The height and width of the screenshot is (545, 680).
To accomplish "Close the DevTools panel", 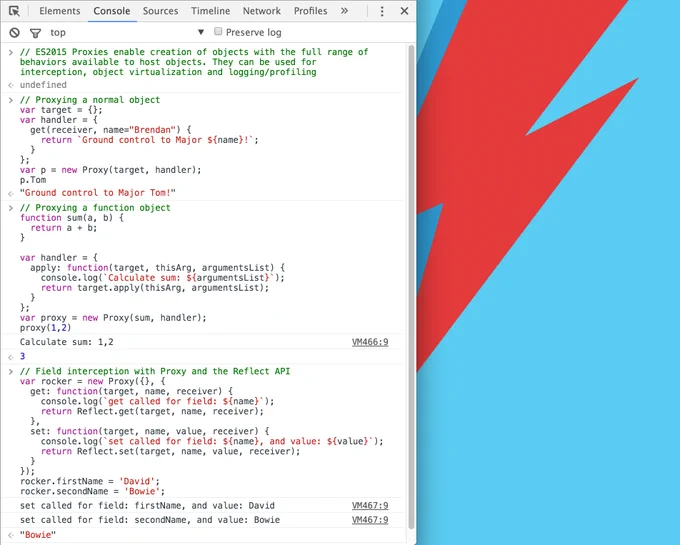I will (x=404, y=11).
